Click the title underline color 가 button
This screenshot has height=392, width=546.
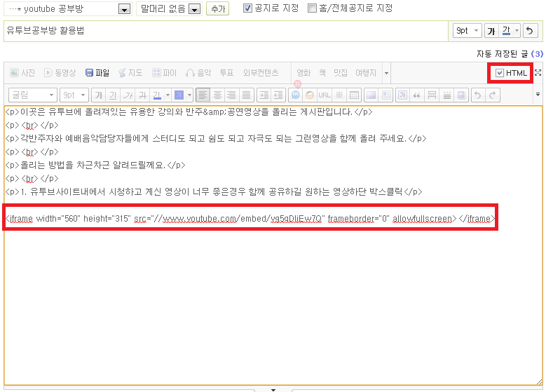pos(506,31)
